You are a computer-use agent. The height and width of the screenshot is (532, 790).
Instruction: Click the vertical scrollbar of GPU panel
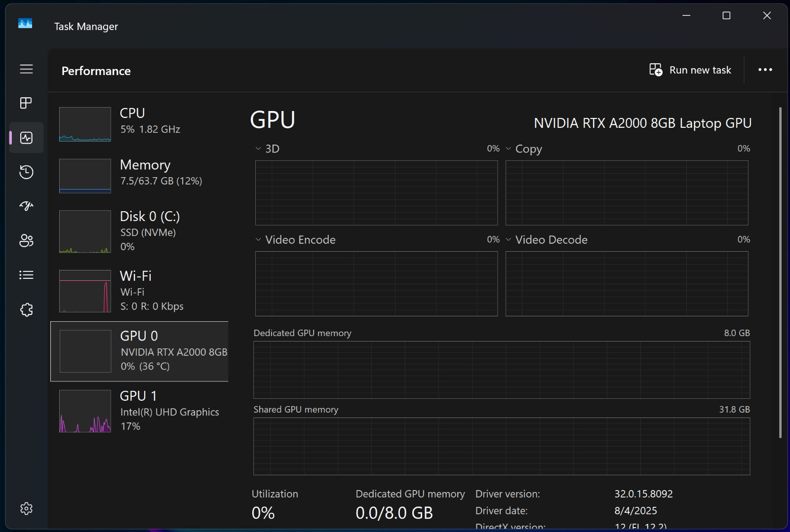point(781,272)
